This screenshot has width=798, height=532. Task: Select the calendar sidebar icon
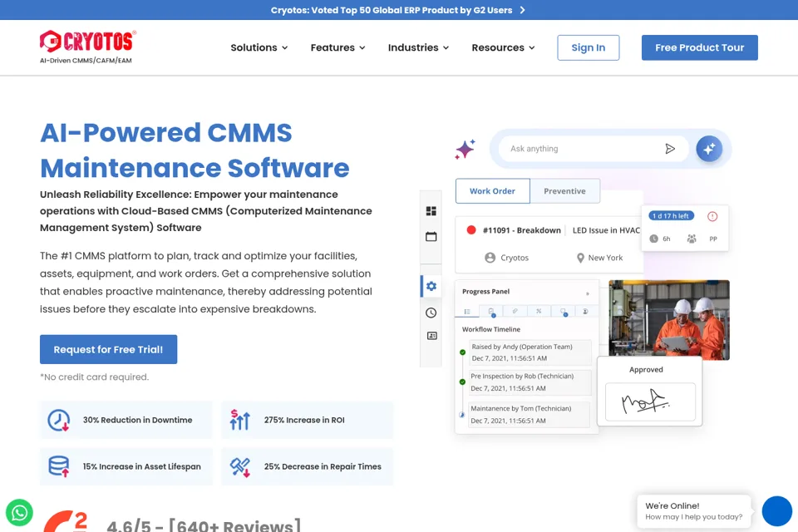(431, 236)
